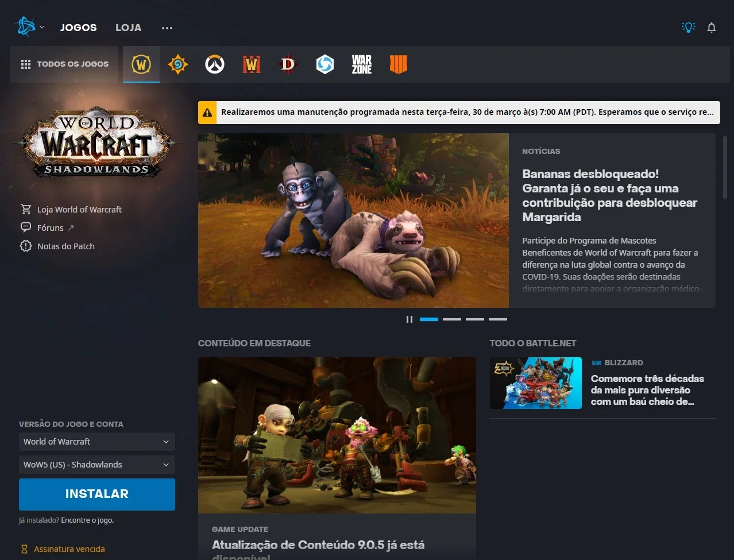The height and width of the screenshot is (560, 734).
Task: Click the TODO O BATTLE.NET heading
Action: pyautogui.click(x=533, y=343)
